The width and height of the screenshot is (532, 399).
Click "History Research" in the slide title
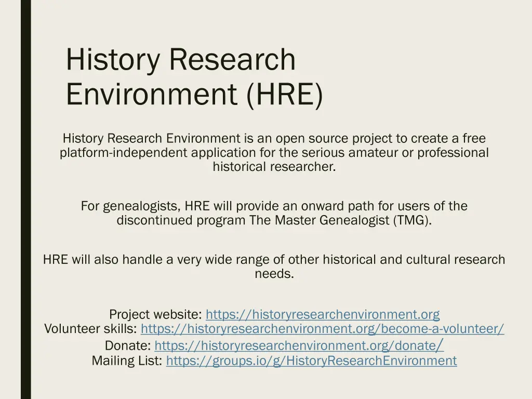tap(180, 60)
